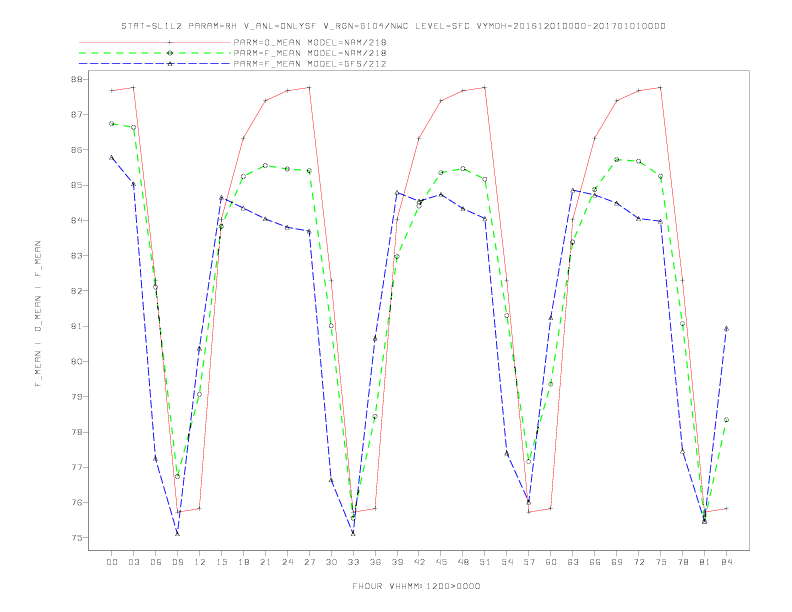Click blue GFS data point at hour 27

tap(309, 231)
